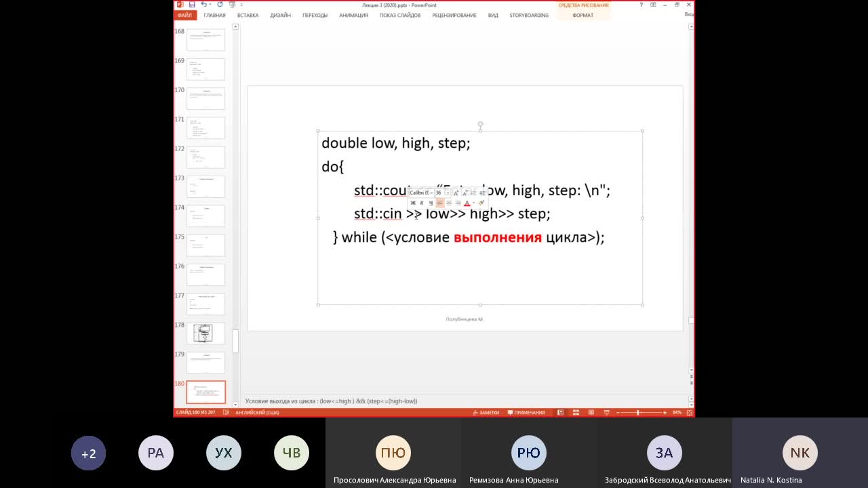Click the zoom slider handle
Image resolution: width=868 pixels, height=488 pixels.
[x=638, y=412]
